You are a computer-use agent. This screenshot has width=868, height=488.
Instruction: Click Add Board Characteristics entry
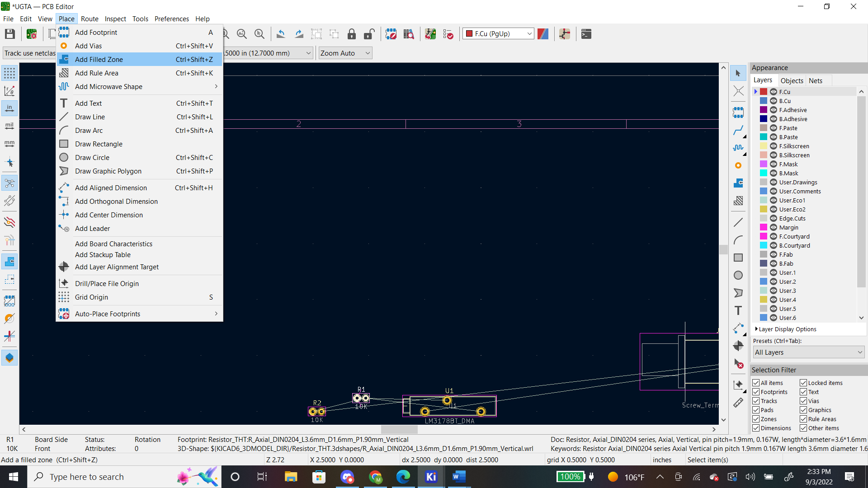click(x=113, y=244)
